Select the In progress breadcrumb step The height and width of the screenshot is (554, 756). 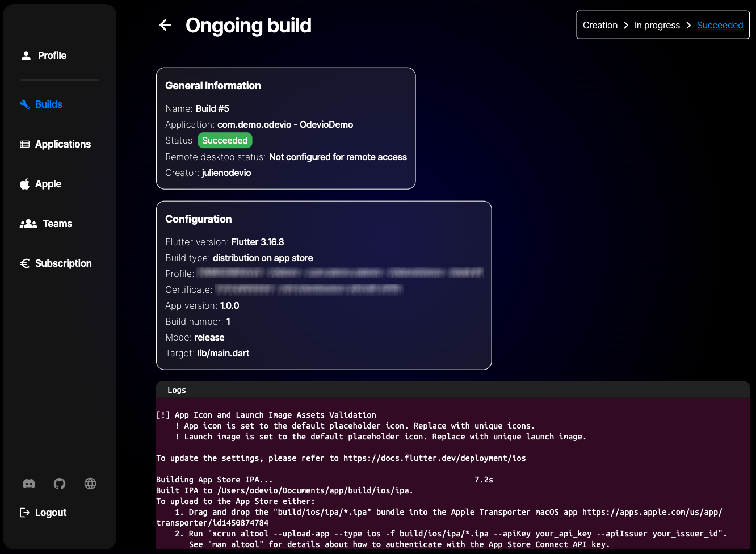tap(657, 25)
